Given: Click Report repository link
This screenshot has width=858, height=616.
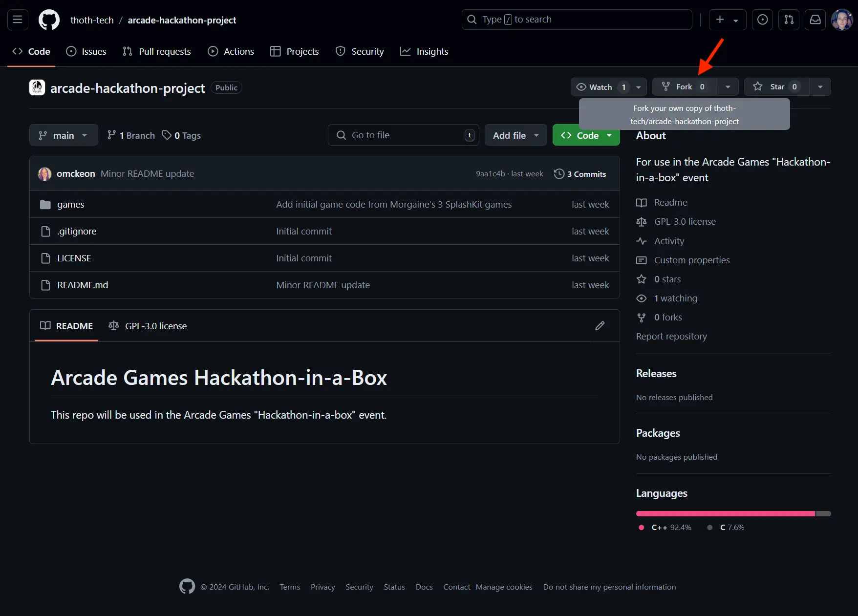Looking at the screenshot, I should pyautogui.click(x=671, y=336).
